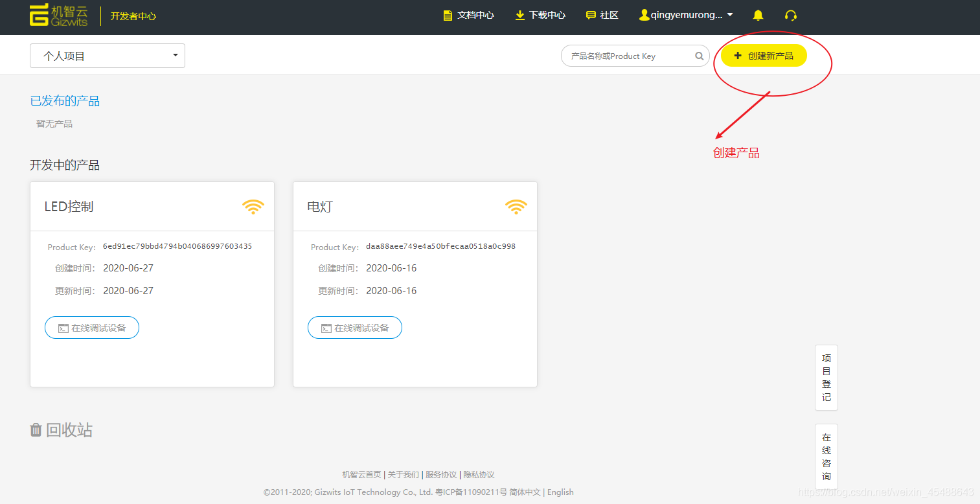The height and width of the screenshot is (504, 980).
Task: Click the search magnifier icon
Action: pyautogui.click(x=700, y=56)
